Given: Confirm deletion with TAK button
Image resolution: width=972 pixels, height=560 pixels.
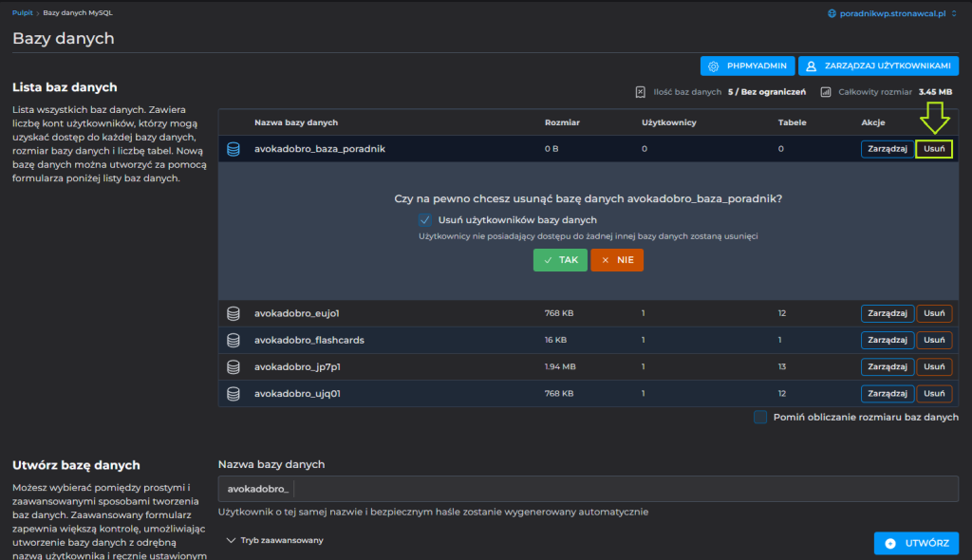Looking at the screenshot, I should (x=560, y=260).
